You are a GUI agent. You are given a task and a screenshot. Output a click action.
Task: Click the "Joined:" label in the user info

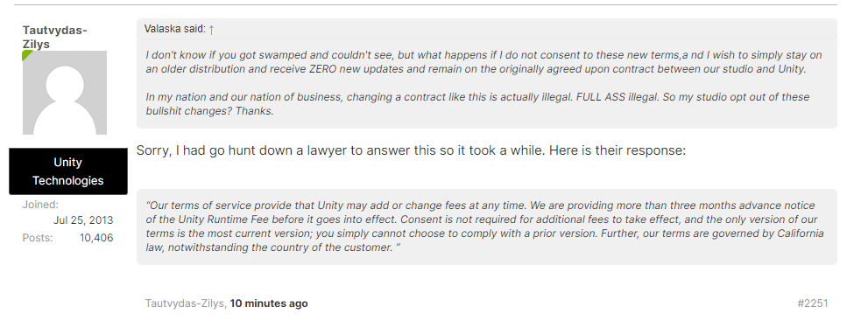pyautogui.click(x=40, y=205)
